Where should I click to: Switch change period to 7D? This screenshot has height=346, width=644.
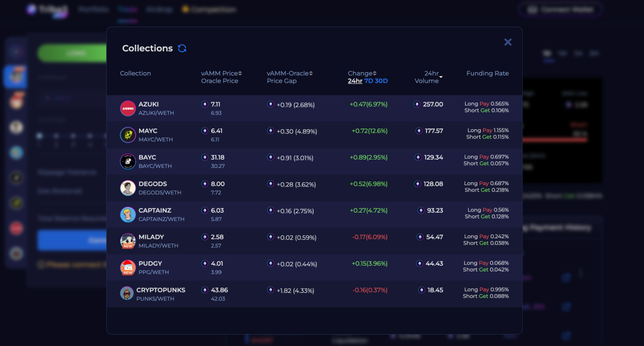(369, 81)
